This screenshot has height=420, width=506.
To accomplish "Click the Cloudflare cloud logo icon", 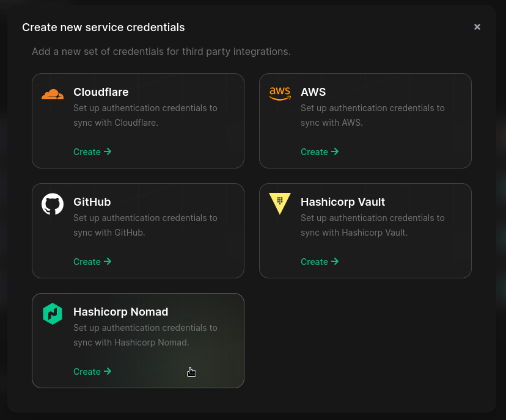I will [x=53, y=94].
